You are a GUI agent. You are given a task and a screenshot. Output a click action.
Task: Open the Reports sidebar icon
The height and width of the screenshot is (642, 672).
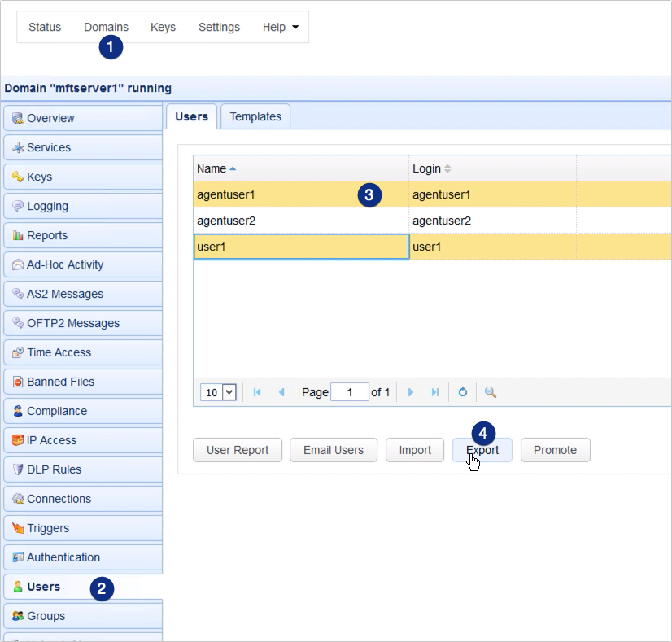(20, 235)
